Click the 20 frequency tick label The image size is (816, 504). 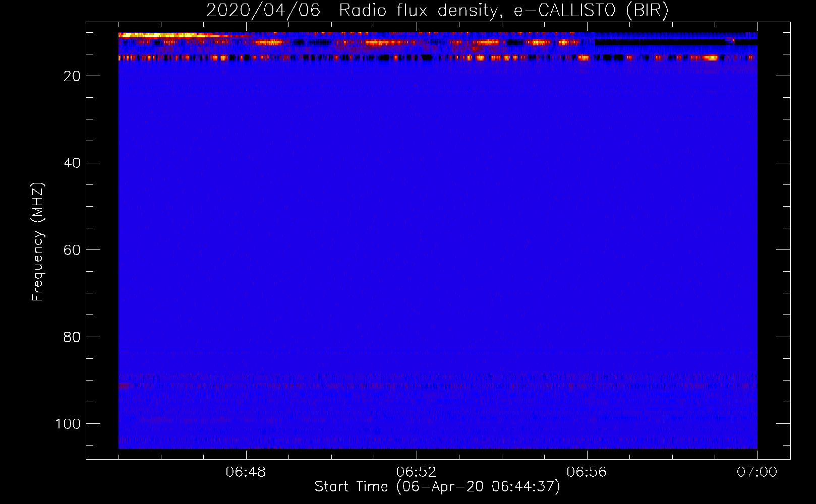click(72, 76)
